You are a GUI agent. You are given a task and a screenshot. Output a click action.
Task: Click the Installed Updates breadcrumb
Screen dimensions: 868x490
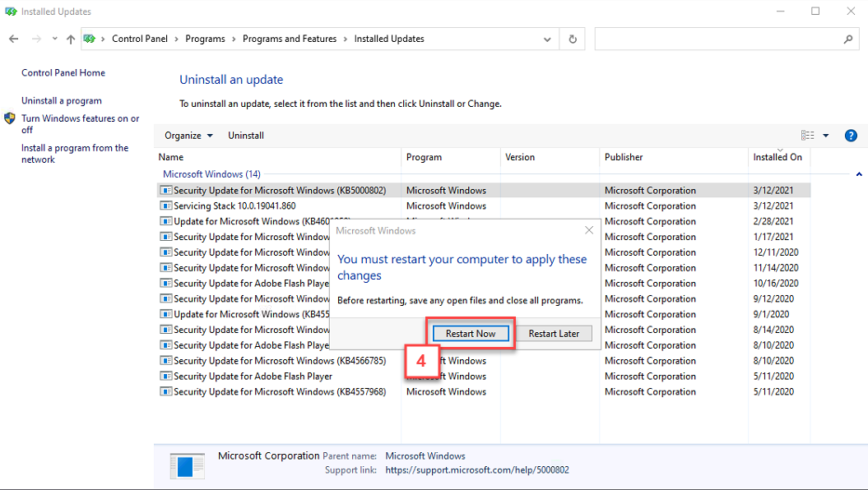point(389,39)
